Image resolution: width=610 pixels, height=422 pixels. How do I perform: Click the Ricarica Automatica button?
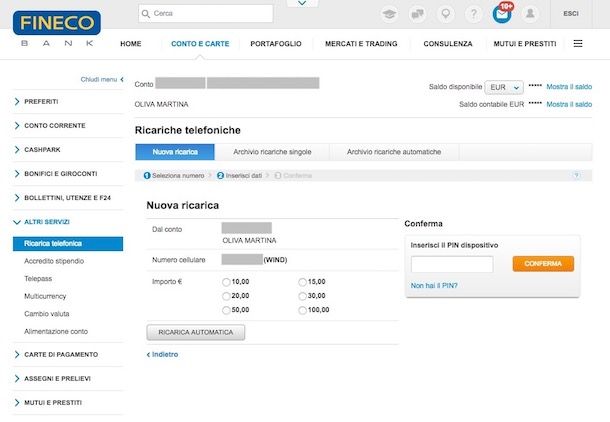(x=195, y=332)
